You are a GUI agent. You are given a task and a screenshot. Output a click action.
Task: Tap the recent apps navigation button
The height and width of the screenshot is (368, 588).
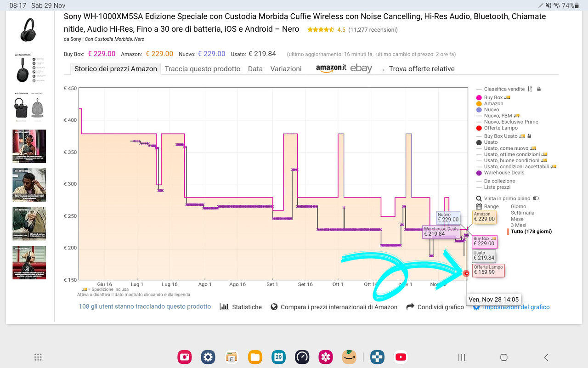[462, 357]
